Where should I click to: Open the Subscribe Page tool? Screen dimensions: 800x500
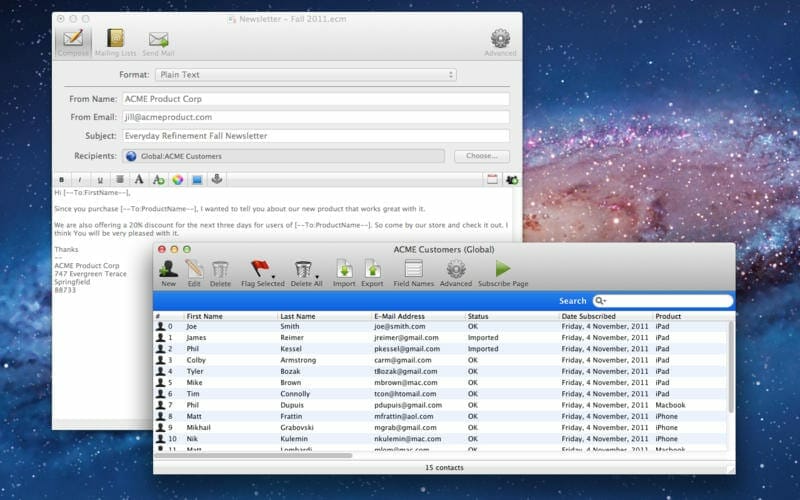click(503, 269)
